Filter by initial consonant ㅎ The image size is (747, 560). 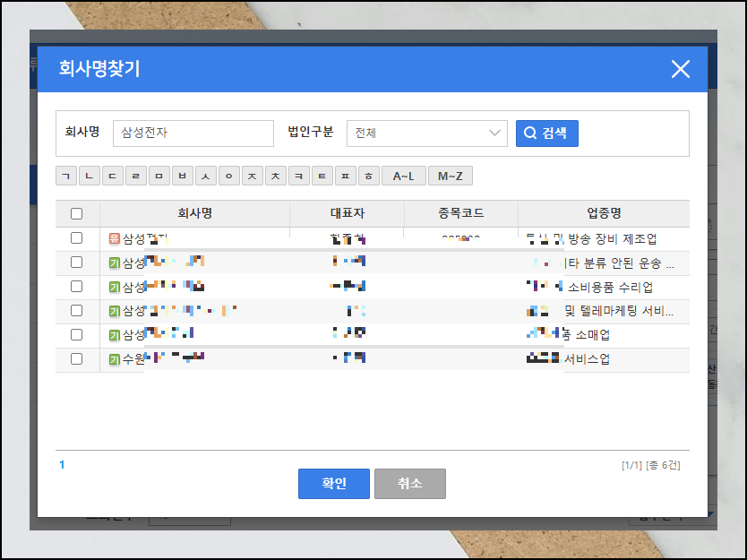point(369,176)
